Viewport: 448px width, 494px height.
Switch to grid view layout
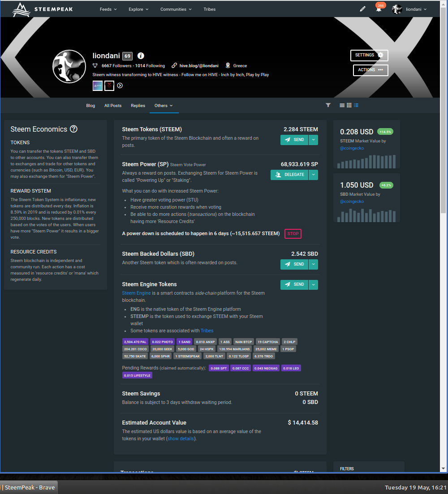pyautogui.click(x=349, y=105)
